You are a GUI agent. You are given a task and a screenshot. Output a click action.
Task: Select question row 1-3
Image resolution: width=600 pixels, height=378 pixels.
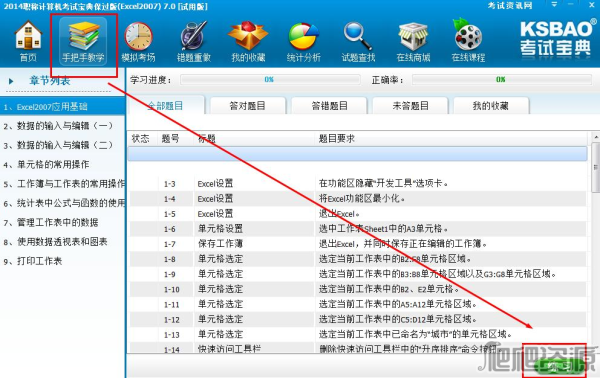pos(357,184)
